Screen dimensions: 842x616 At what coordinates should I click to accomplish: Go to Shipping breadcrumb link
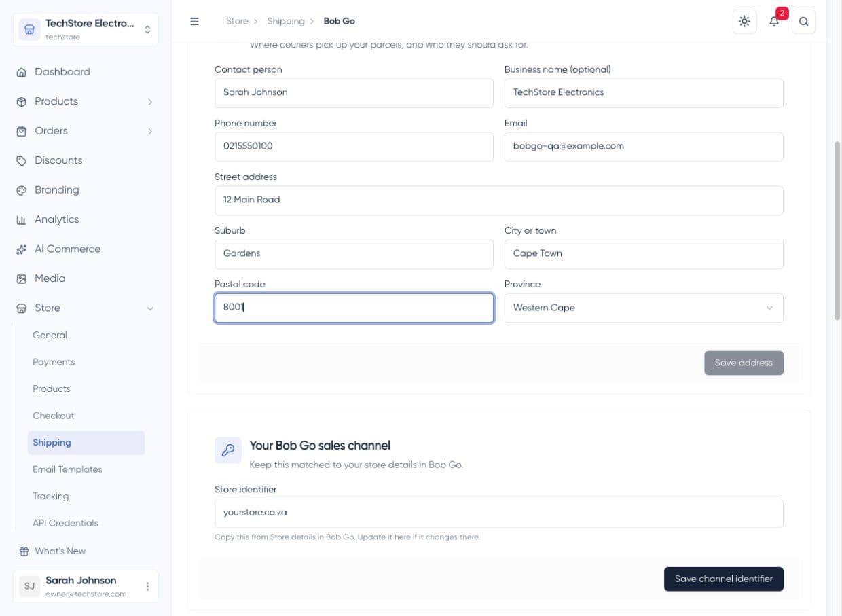point(285,21)
